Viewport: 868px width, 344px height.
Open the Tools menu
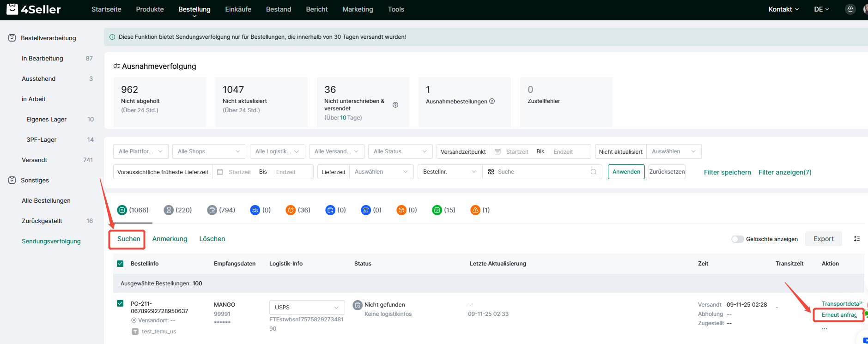click(x=396, y=9)
